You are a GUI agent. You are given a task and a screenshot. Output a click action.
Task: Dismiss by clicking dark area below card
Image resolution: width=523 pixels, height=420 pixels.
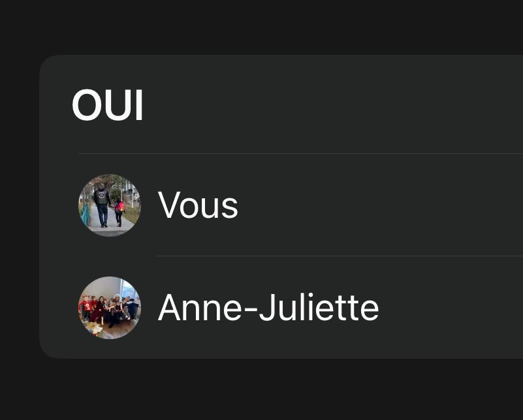pos(261,390)
